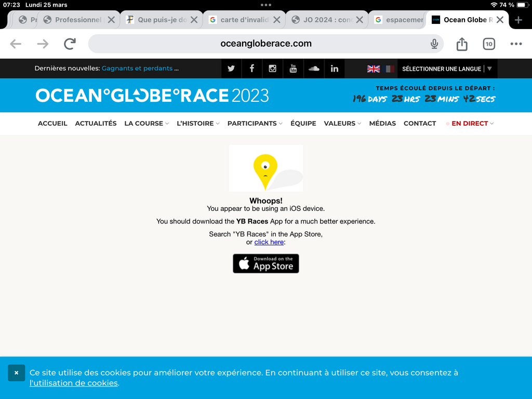Tap the elapsed time countdown display
532x399 pixels.
424,98
